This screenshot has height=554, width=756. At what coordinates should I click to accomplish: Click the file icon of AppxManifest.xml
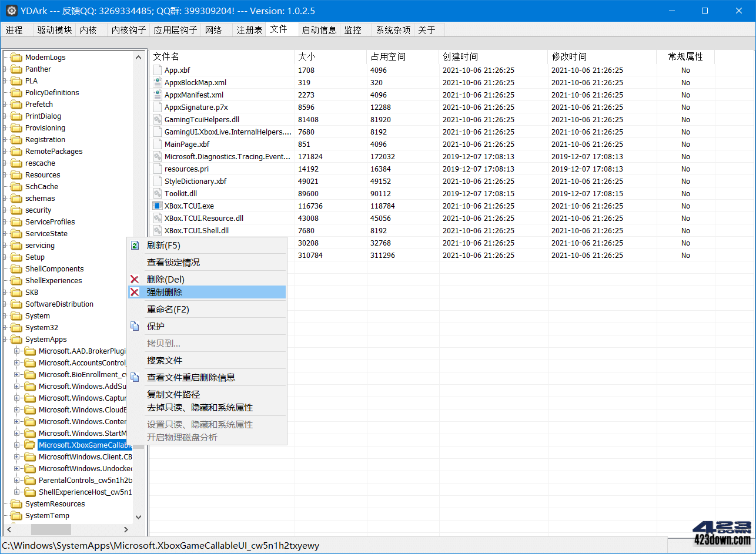[x=156, y=95]
